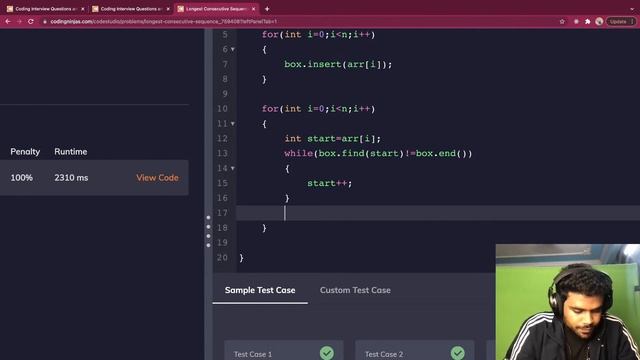The width and height of the screenshot is (640, 360).
Task: Click the box.insert(arr[i]); code line
Action: pos(338,64)
